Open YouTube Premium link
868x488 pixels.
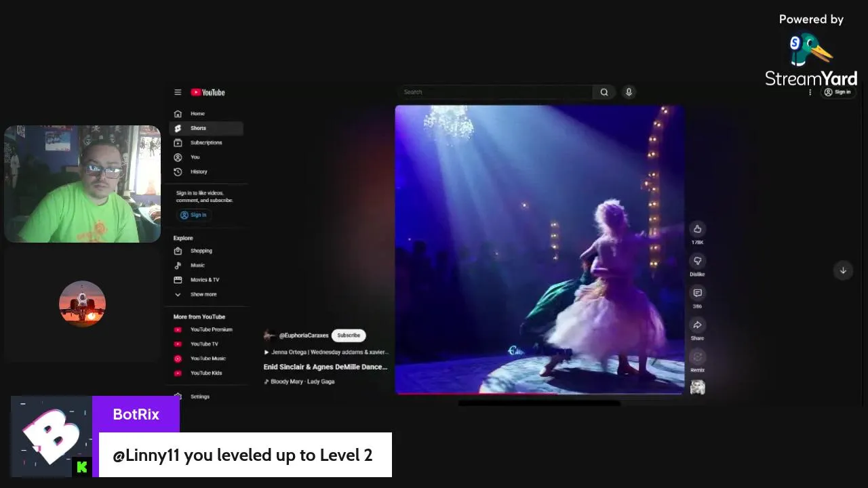pyautogui.click(x=206, y=329)
